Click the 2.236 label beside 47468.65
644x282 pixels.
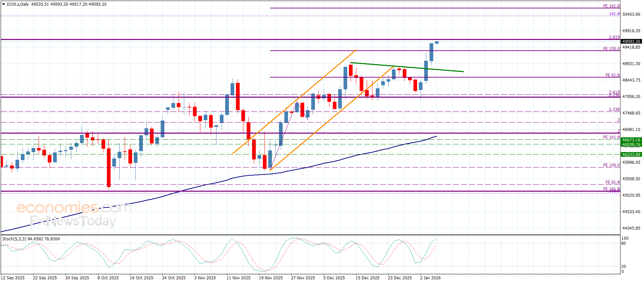(x=614, y=109)
